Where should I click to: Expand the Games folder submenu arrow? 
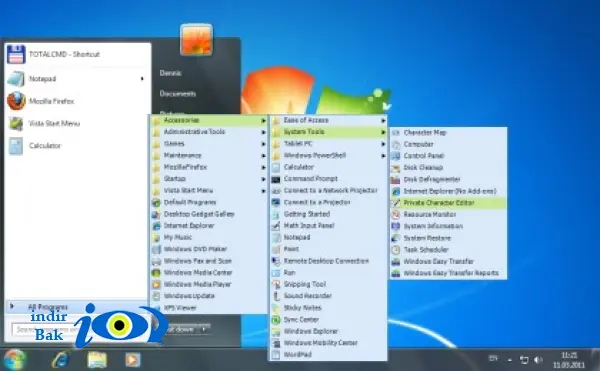pyautogui.click(x=263, y=144)
